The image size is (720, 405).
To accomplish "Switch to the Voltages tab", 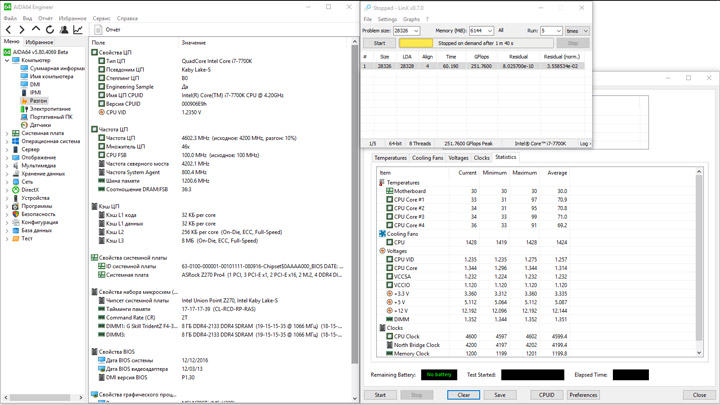I will [458, 158].
